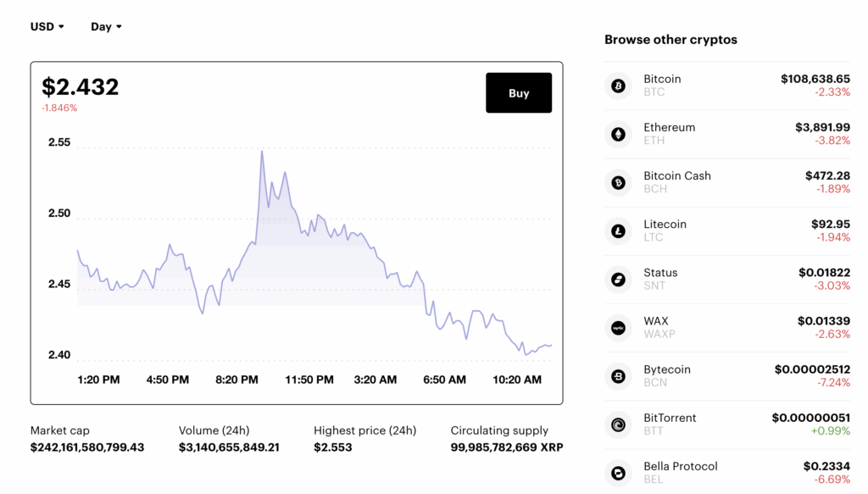Select the Bella Protocol BEL icon

coord(617,473)
